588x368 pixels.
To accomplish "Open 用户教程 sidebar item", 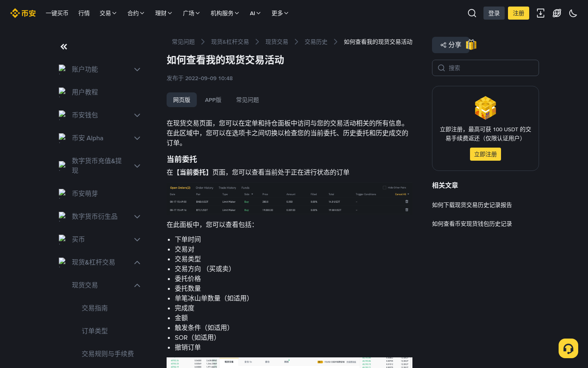I will tap(85, 92).
